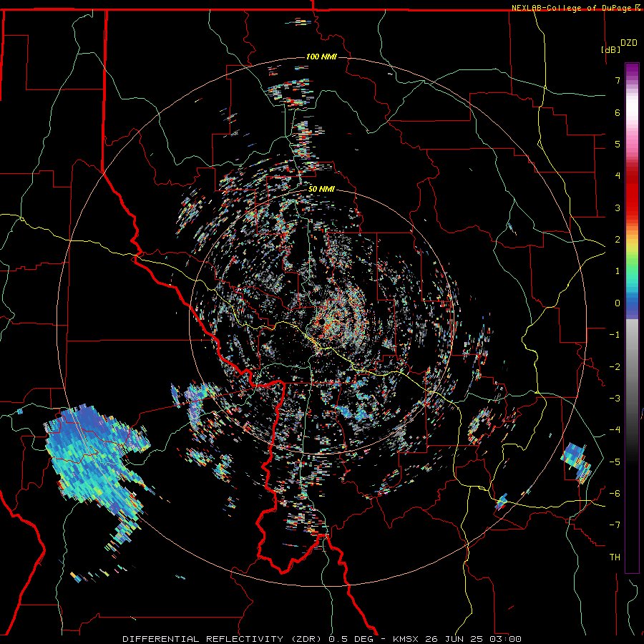644x644 pixels.
Task: Click the DZD product label
Action: 629,43
